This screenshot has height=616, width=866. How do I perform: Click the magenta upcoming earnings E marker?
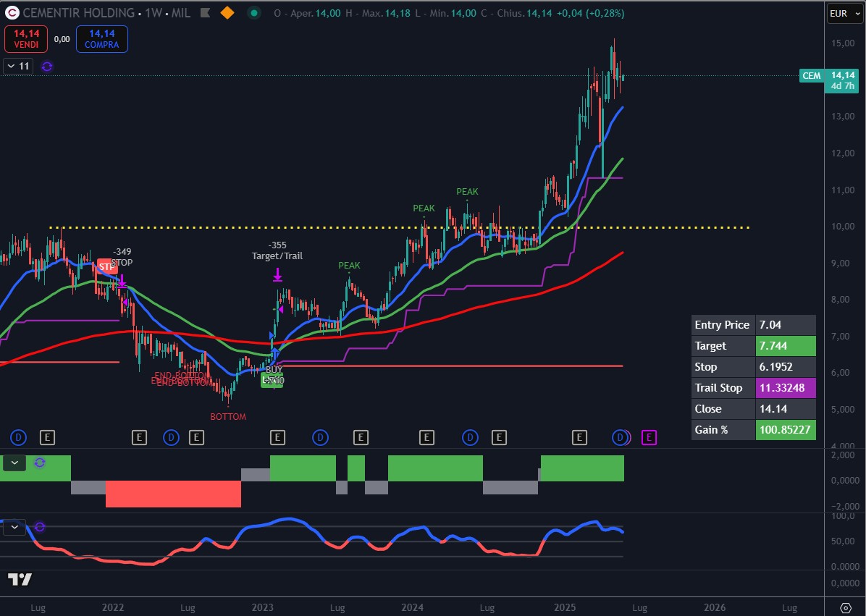[649, 437]
